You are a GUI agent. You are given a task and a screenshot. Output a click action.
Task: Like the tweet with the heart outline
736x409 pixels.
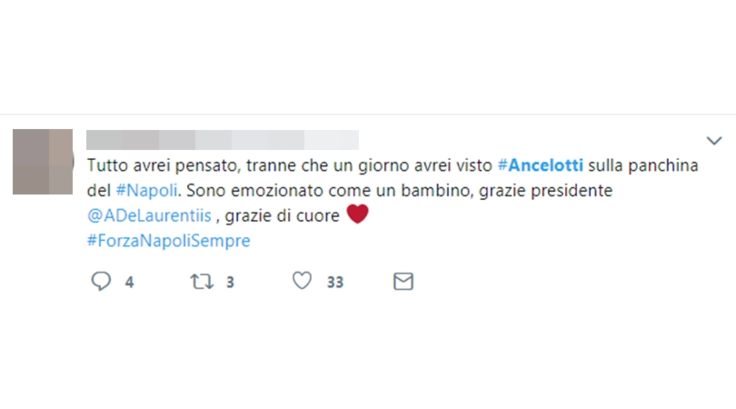click(x=302, y=281)
